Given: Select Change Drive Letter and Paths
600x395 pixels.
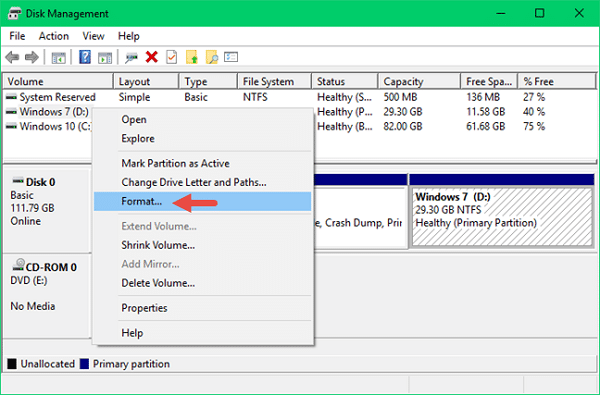Looking at the screenshot, I should (203, 182).
